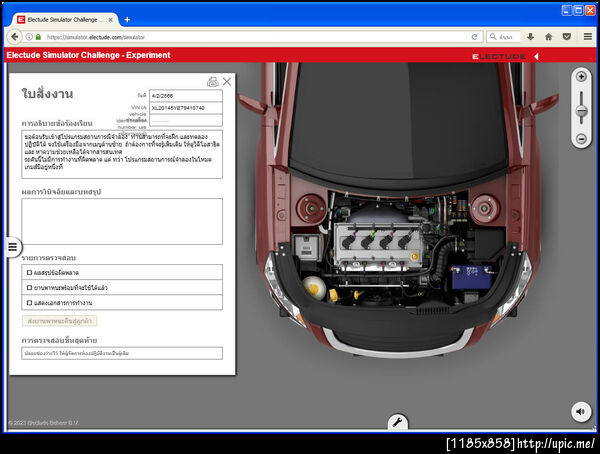Screen dimensions: 600x454
Task: Open a new browser tab
Action: pos(127,19)
